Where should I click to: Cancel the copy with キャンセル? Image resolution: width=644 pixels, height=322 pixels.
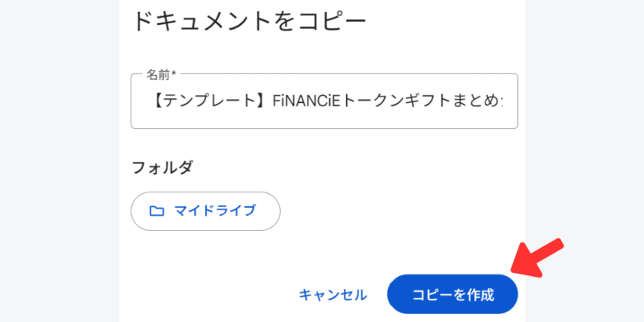coord(332,295)
